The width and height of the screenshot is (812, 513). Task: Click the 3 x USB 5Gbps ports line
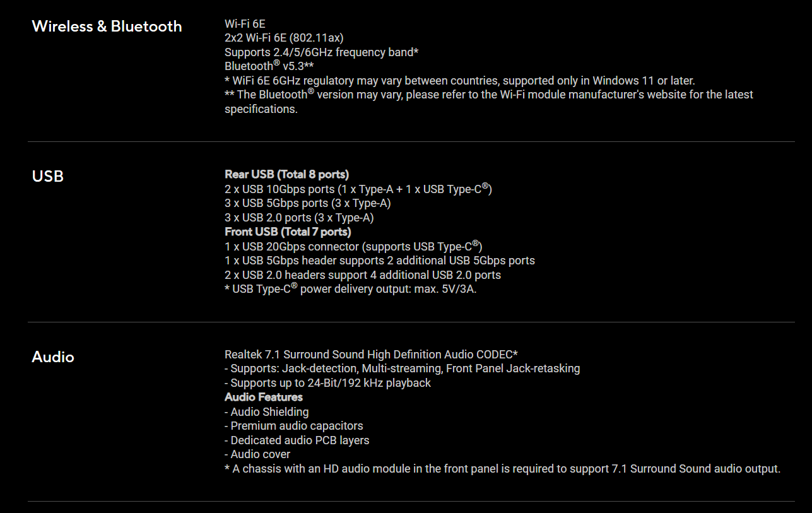pos(308,203)
